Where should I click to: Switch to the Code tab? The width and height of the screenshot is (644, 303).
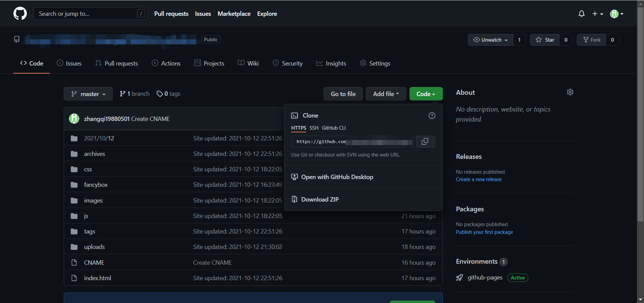(32, 63)
